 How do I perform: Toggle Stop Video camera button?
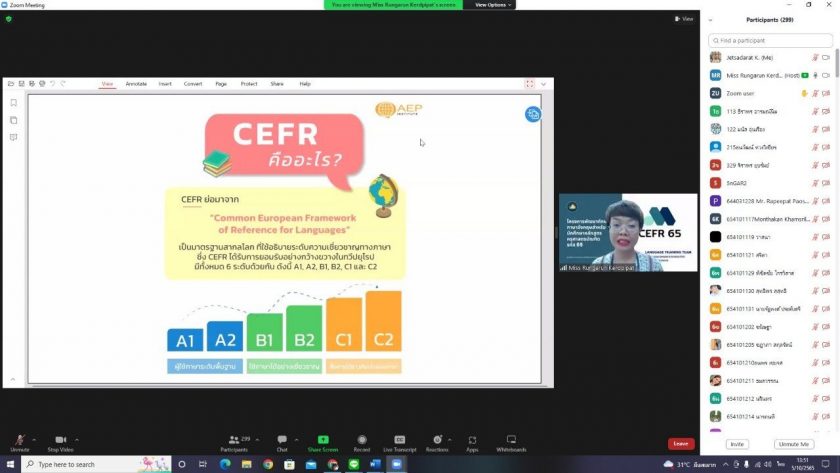click(59, 442)
